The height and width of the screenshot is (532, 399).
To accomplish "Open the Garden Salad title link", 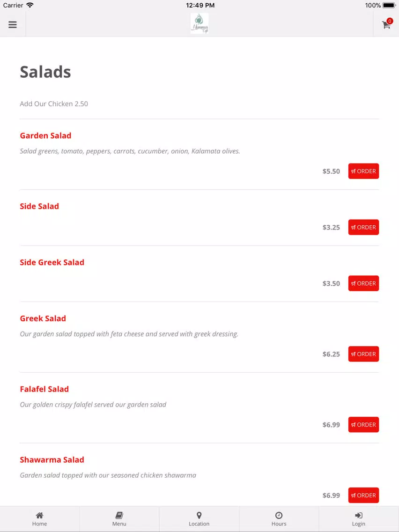I will click(x=45, y=135).
